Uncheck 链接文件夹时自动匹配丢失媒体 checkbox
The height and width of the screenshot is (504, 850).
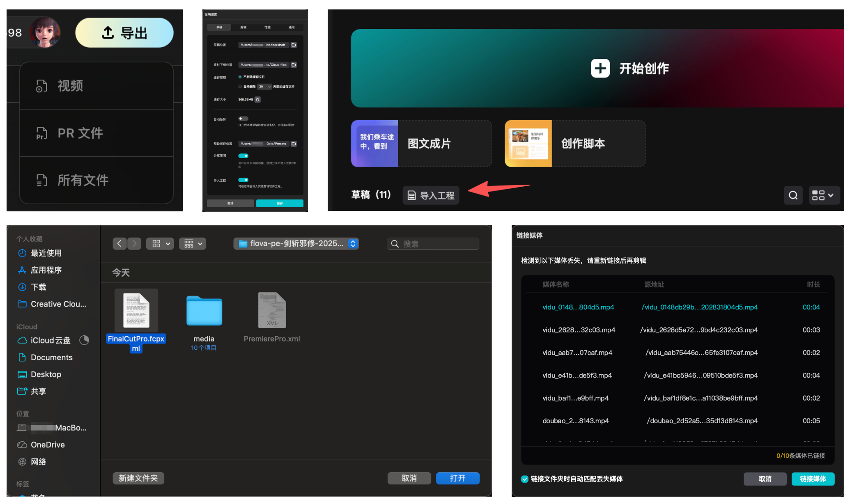524,479
